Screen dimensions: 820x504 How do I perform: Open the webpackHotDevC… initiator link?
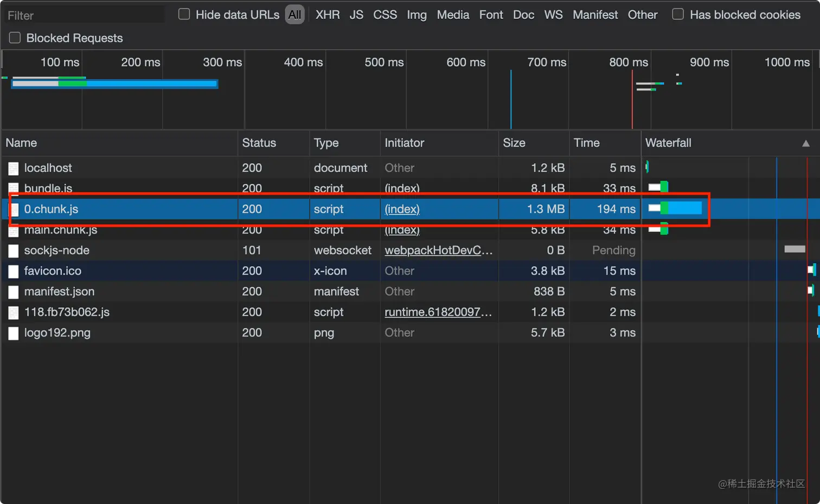point(439,250)
